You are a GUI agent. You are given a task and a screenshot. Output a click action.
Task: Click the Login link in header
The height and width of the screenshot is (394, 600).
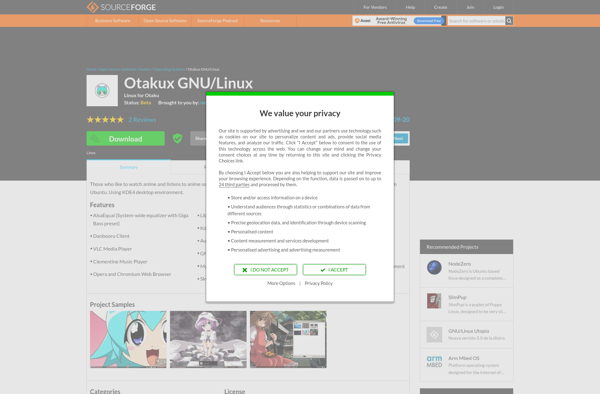click(x=498, y=7)
